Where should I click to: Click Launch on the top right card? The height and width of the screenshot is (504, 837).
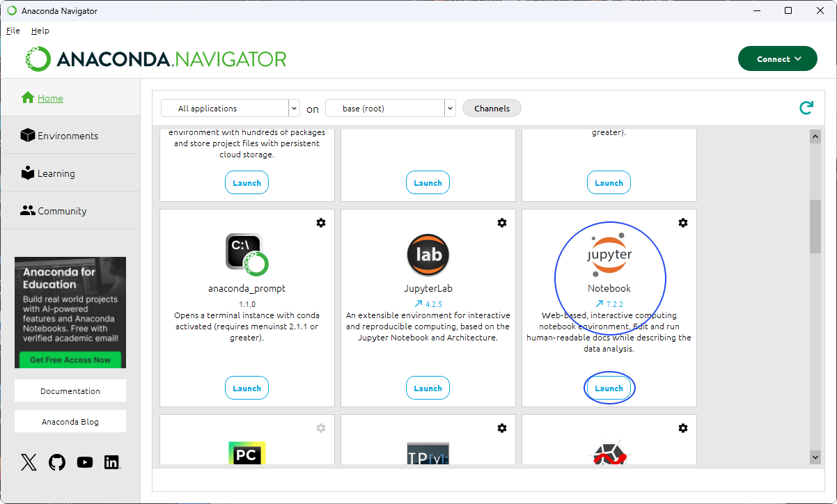[609, 183]
